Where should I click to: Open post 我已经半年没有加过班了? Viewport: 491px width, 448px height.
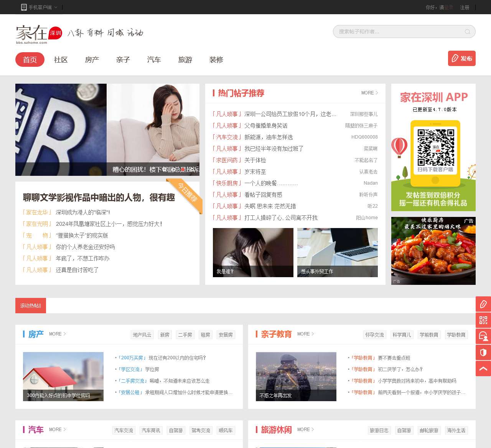point(274,149)
